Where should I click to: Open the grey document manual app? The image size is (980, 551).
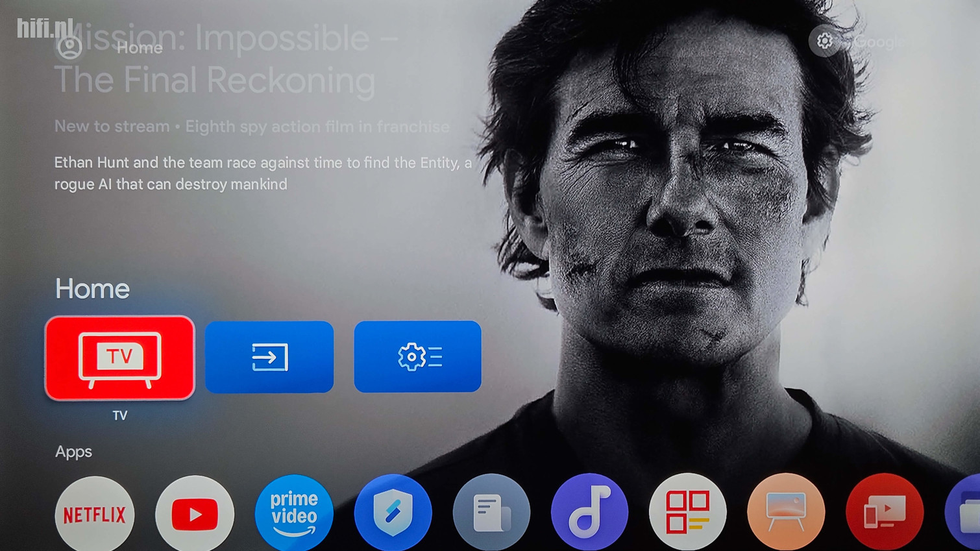coord(491,513)
